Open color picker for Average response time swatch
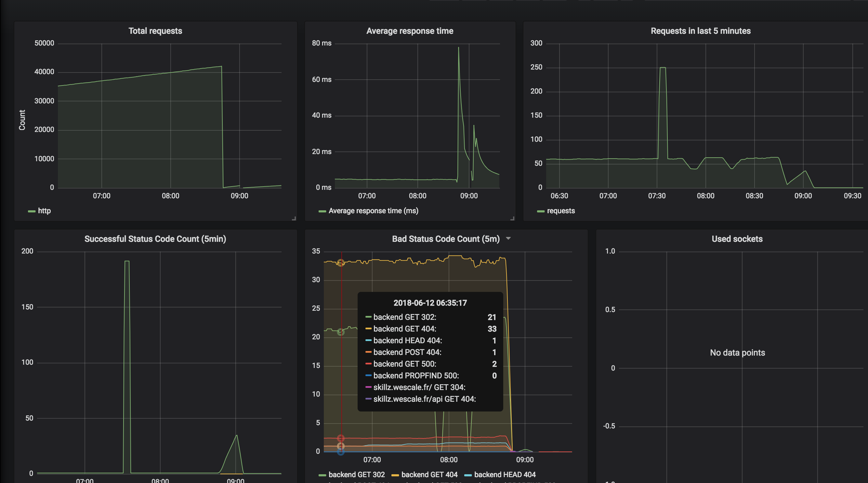This screenshot has width=868, height=483. pos(322,211)
